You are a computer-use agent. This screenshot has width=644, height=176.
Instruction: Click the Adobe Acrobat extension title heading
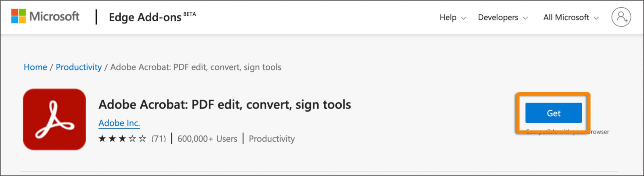coord(225,105)
